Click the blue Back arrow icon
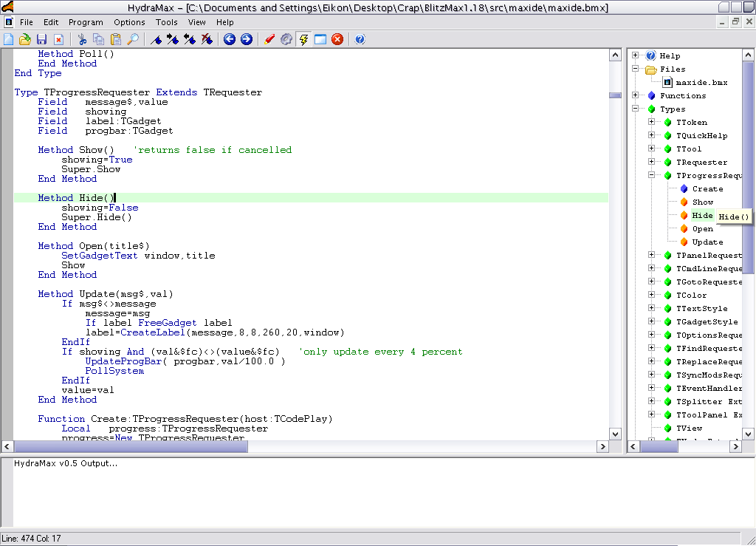The image size is (756, 546). click(x=230, y=39)
